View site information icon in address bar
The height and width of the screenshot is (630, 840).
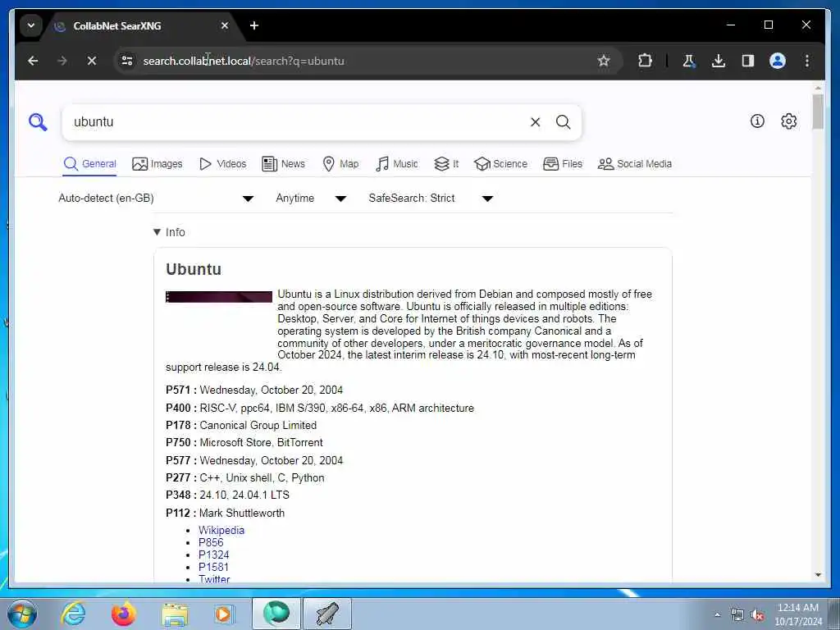127,61
